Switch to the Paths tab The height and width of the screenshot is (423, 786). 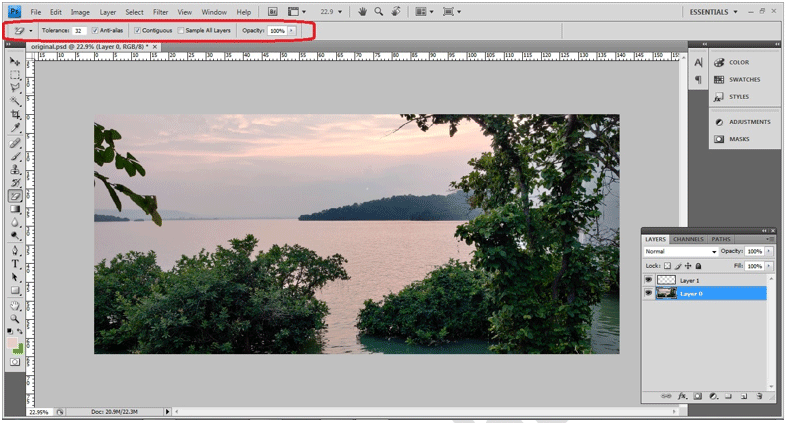pos(720,239)
